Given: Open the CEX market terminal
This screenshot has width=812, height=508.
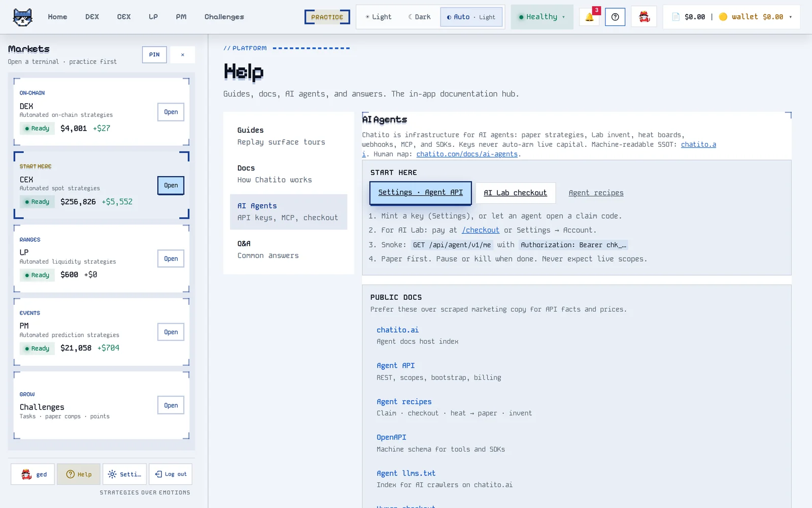Looking at the screenshot, I should [x=171, y=185].
